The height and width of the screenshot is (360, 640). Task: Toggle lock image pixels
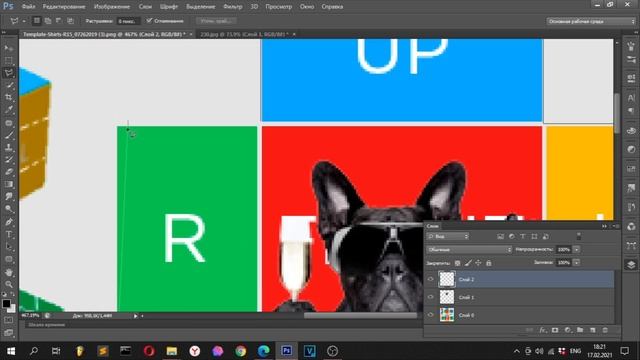click(468, 263)
